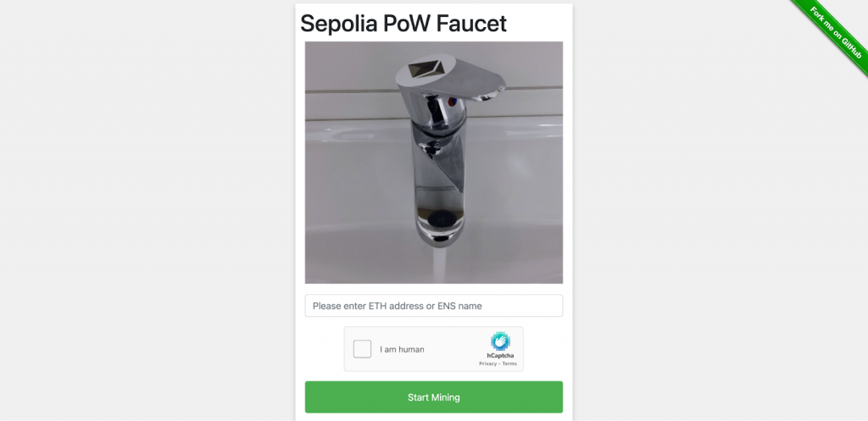Click the red and blue temperature indicator on faucet
The image size is (868, 421).
tap(452, 102)
